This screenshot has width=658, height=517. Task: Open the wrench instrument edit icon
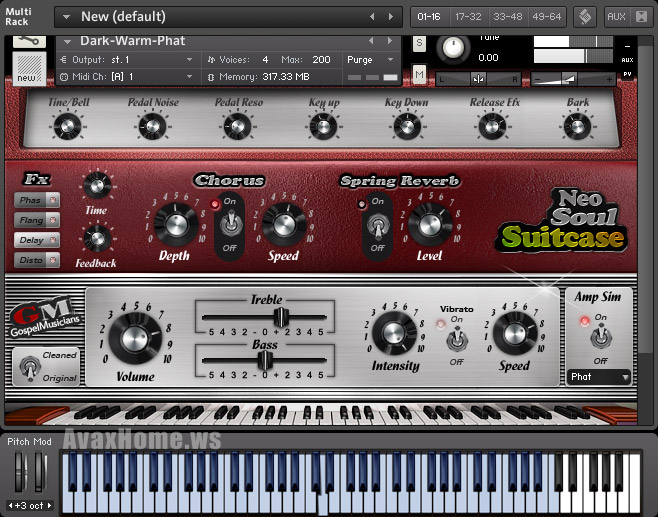[29, 42]
